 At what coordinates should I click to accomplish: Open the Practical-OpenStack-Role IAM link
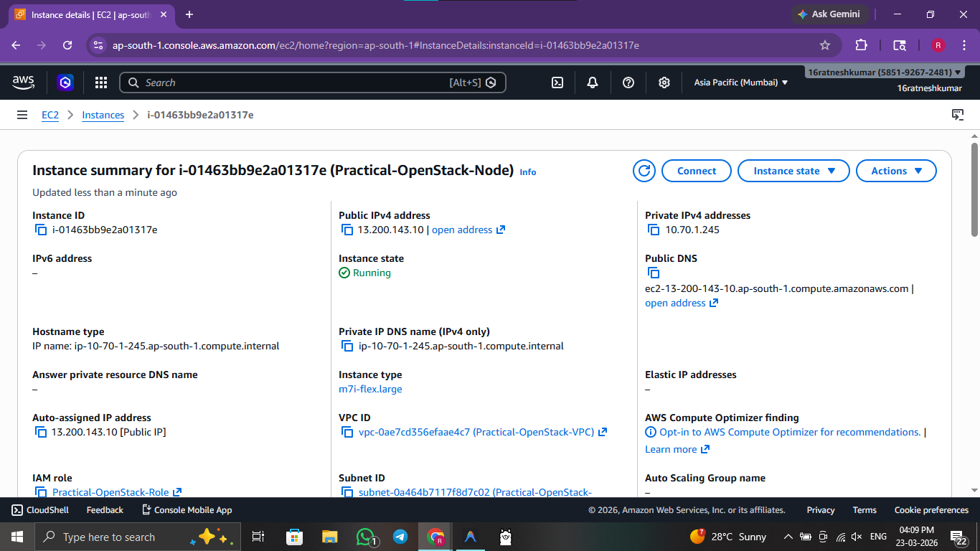pos(117,492)
